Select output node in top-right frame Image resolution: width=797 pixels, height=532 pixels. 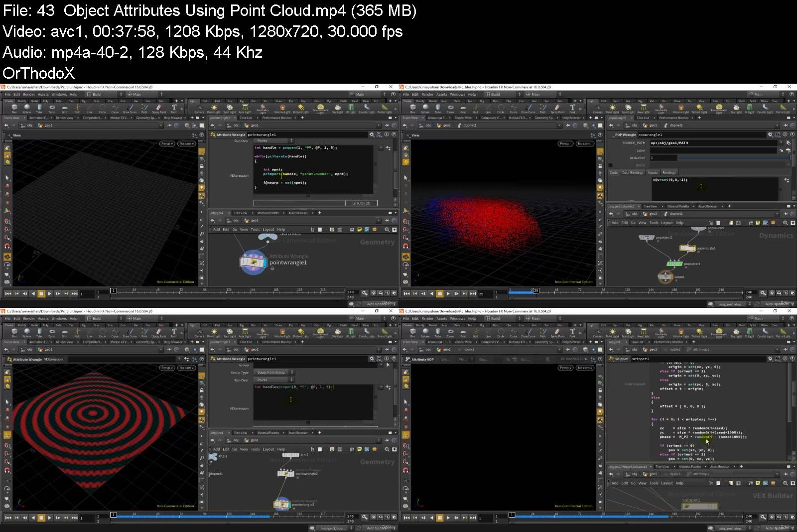point(665,277)
